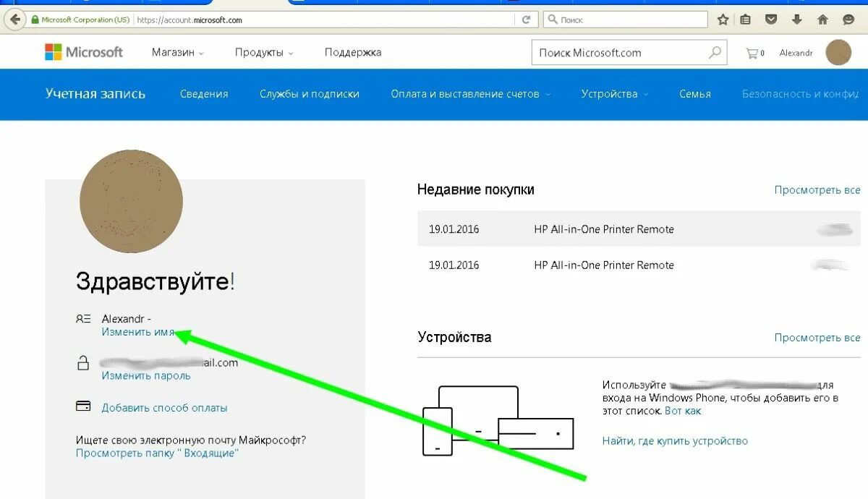Open chat smiley icon in toolbar
Screen dimensions: 868x499
(x=848, y=20)
